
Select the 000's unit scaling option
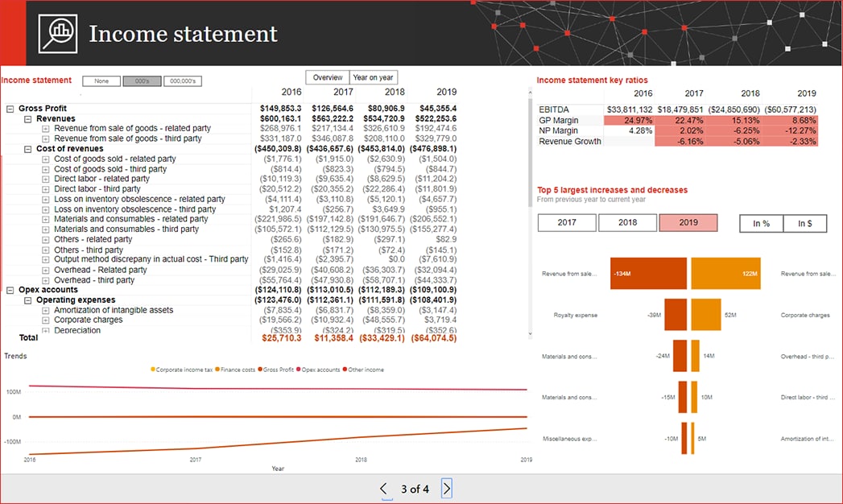point(142,81)
